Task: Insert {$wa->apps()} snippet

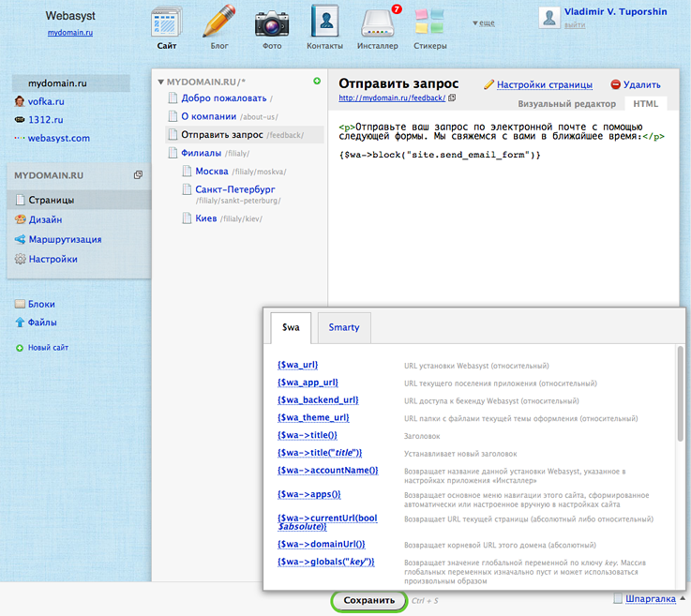Action: pos(308,494)
